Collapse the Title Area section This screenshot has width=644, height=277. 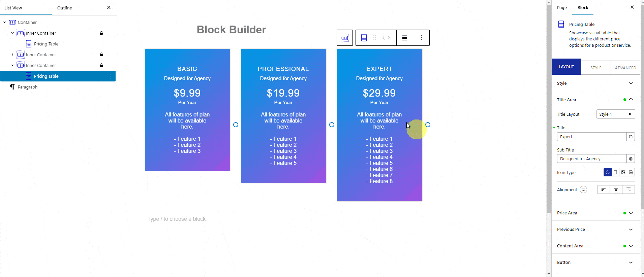coord(631,99)
